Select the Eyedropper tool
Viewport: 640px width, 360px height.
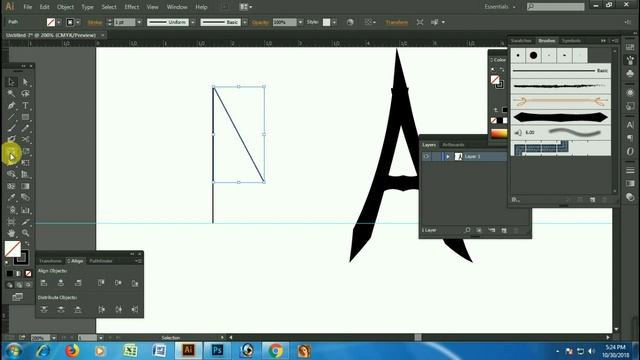[x=11, y=198]
